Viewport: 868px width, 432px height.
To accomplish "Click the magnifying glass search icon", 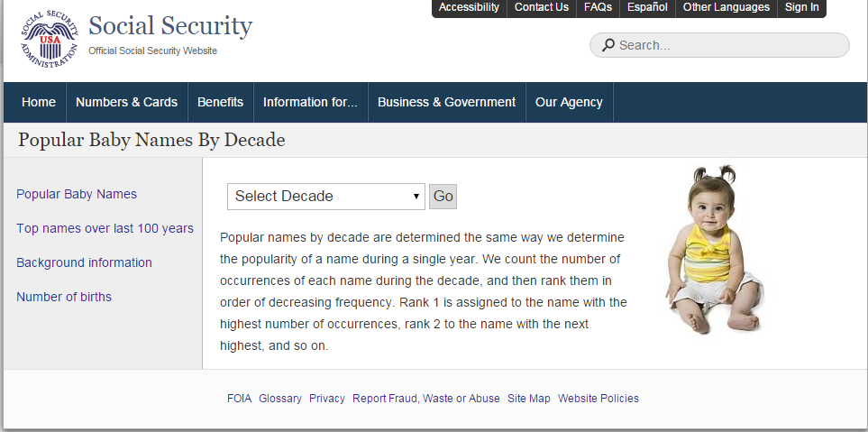I will tap(608, 45).
